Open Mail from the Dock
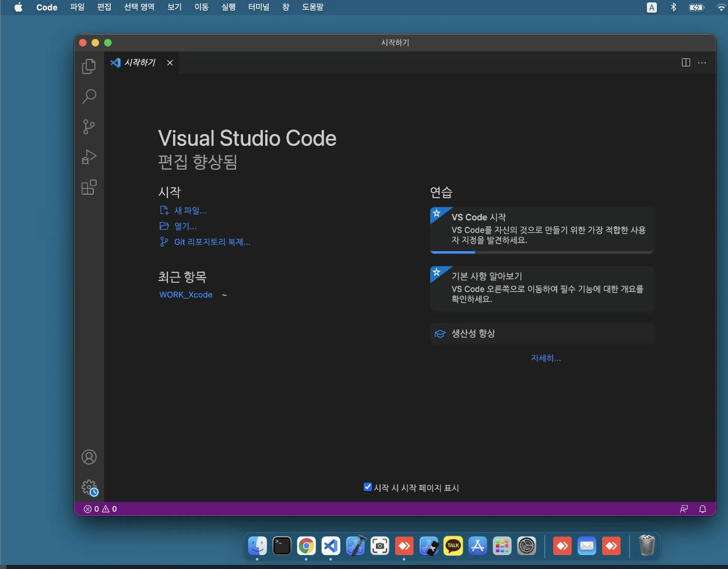 [587, 546]
